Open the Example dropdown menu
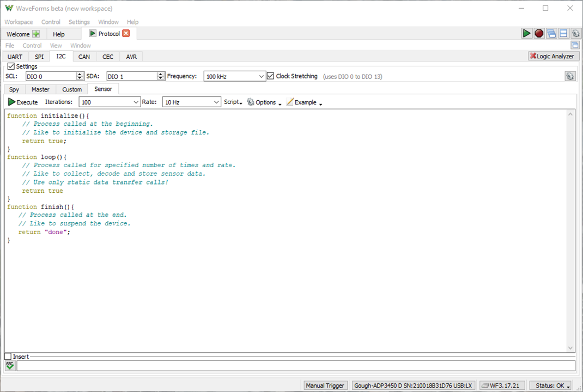The height and width of the screenshot is (392, 583). pos(304,102)
